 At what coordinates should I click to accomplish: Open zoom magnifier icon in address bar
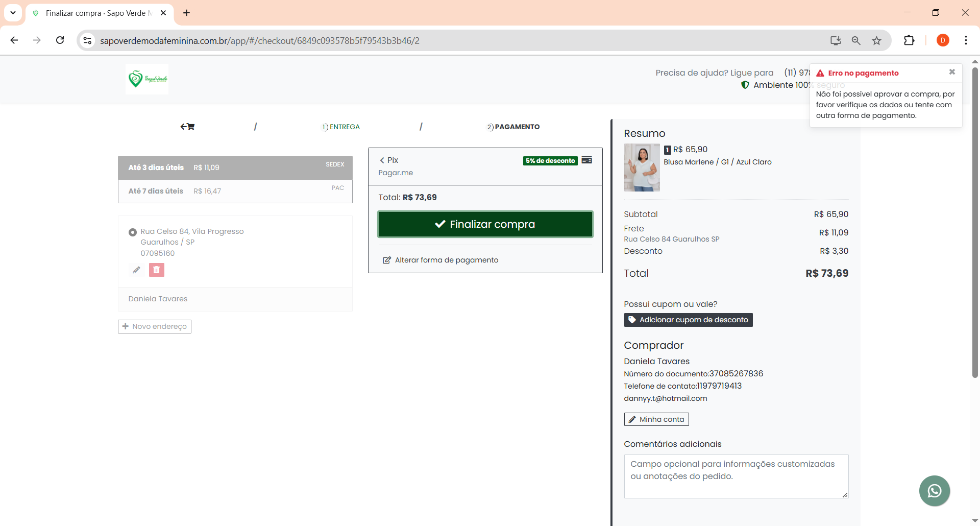pyautogui.click(x=856, y=40)
